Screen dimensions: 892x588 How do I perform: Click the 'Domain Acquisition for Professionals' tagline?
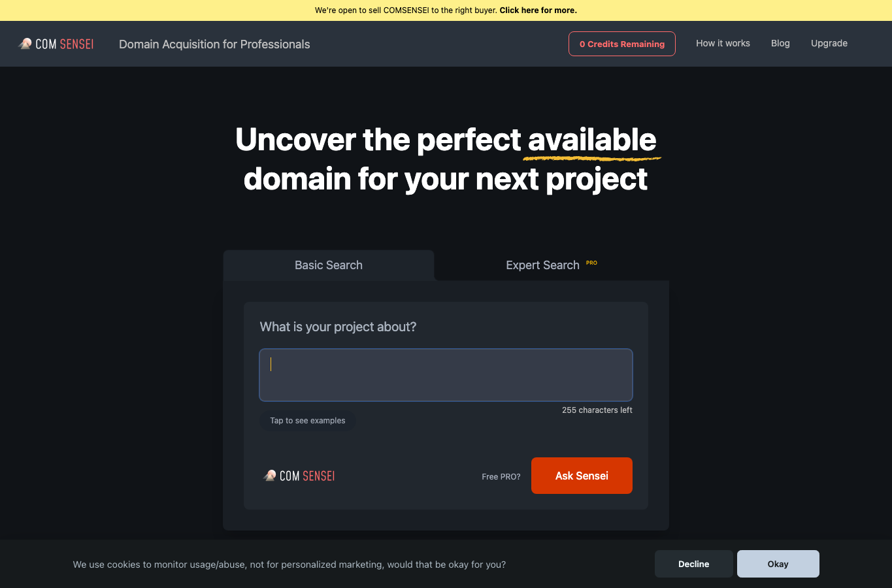(214, 44)
